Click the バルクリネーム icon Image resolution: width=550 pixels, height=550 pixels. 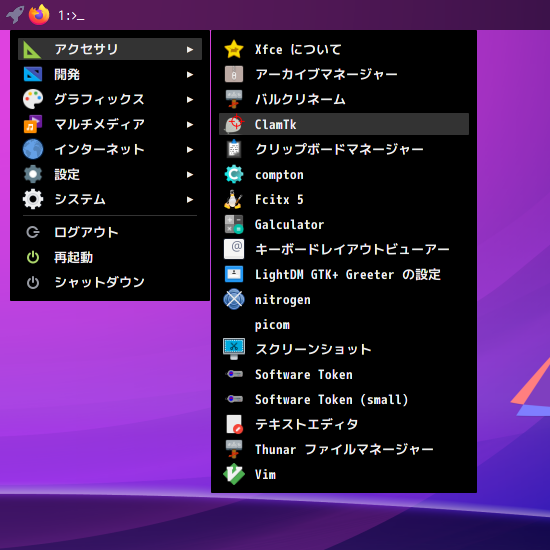point(234,99)
